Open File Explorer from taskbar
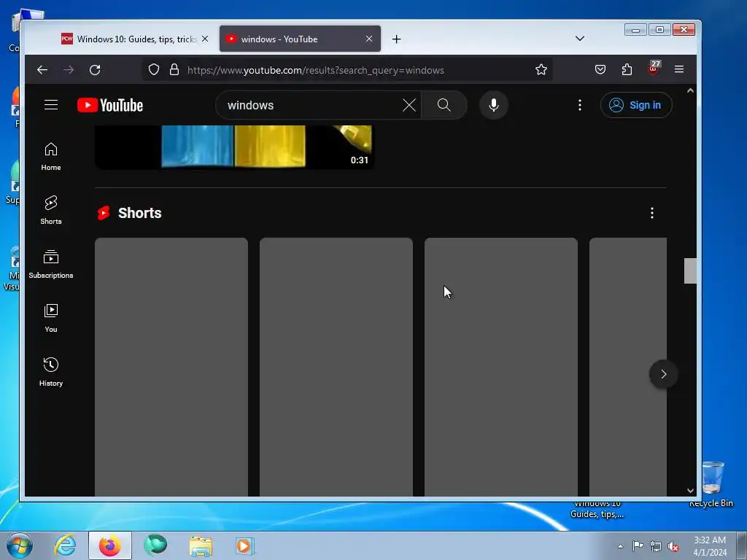Screen dimensions: 747x560 coord(201,545)
